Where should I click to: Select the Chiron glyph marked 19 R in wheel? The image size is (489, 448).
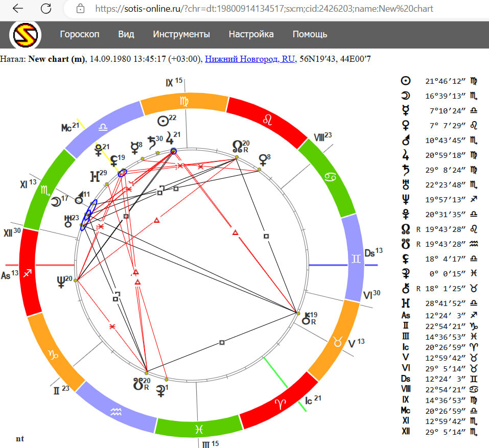tap(306, 318)
